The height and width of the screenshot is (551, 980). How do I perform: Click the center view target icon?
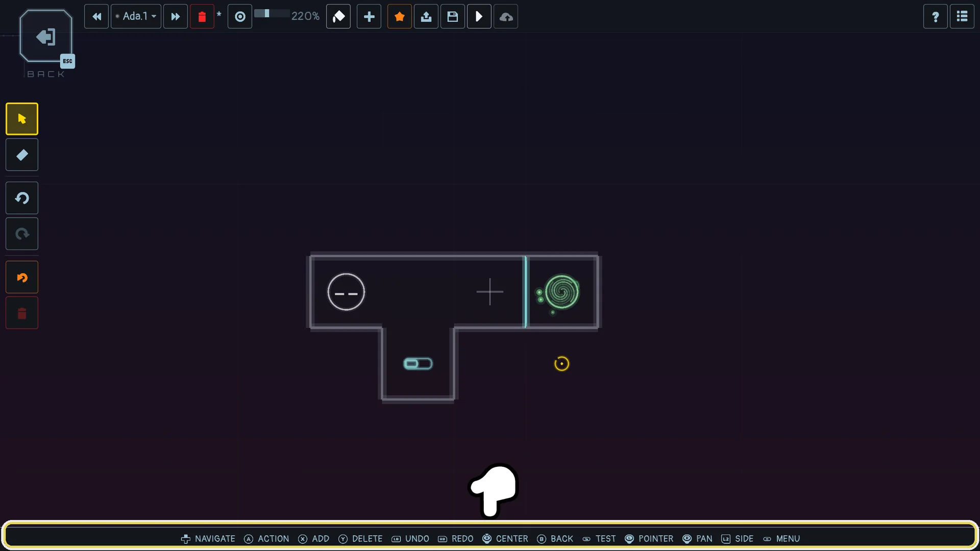click(240, 17)
